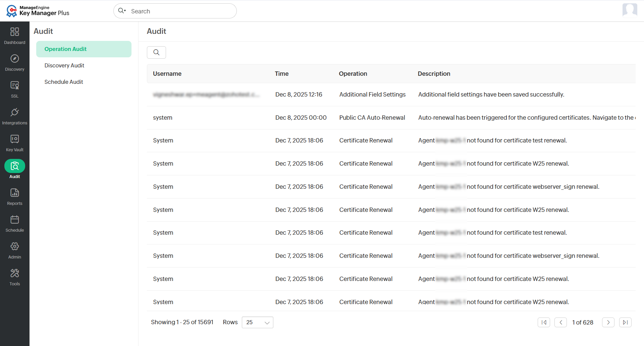Click 'Additional field settings have been saved successfully.' description
This screenshot has width=644, height=346.
pyautogui.click(x=491, y=95)
